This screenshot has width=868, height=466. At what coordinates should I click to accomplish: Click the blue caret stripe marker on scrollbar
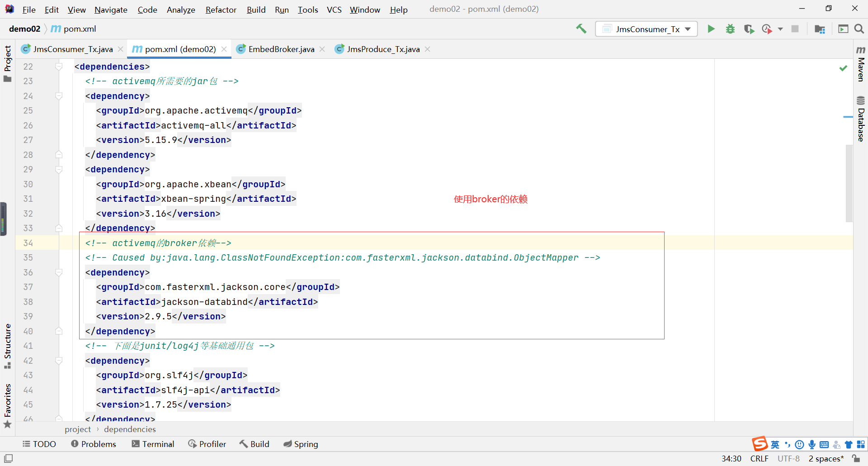coord(848,117)
